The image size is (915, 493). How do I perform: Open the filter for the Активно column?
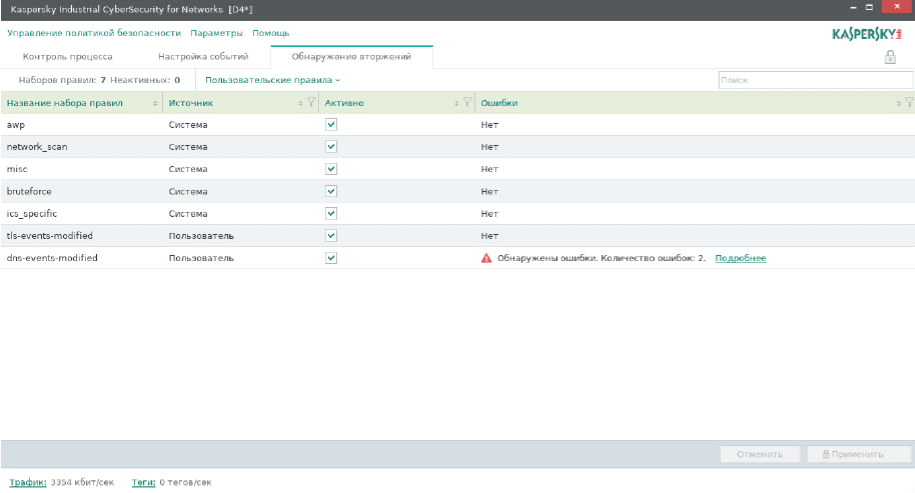click(467, 103)
